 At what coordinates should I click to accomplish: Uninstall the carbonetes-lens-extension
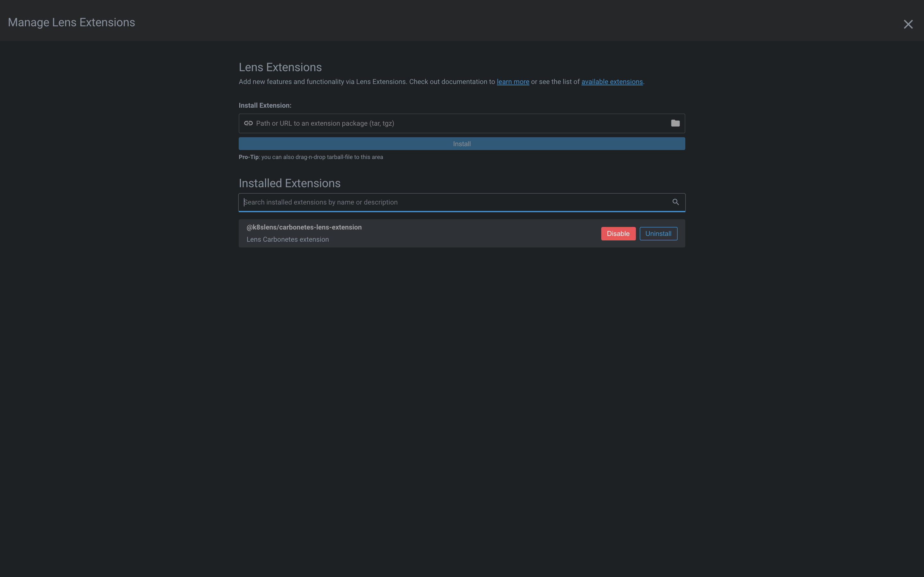tap(658, 234)
